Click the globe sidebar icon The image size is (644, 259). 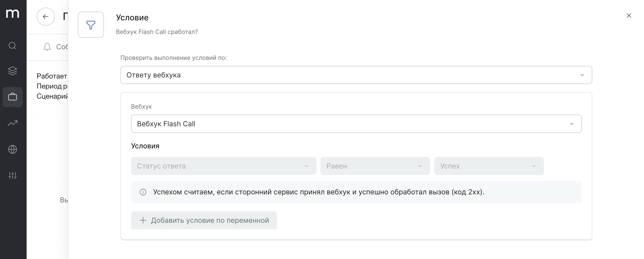coord(13,149)
